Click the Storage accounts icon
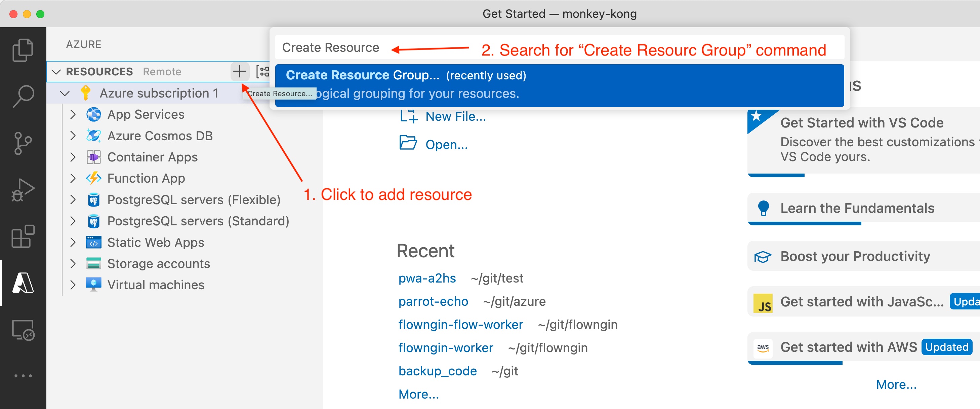Image resolution: width=980 pixels, height=409 pixels. pos(93,263)
